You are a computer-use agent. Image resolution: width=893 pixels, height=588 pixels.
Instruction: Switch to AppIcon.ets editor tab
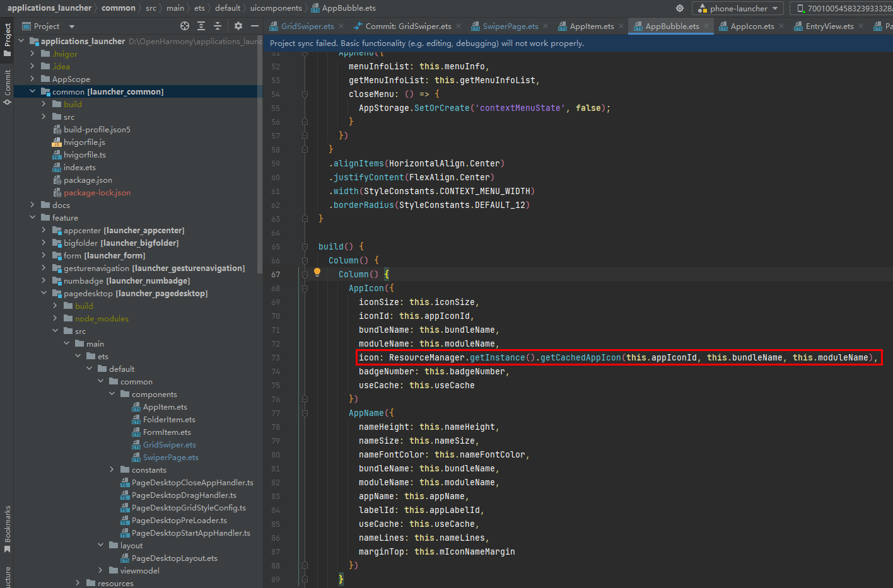[x=752, y=26]
